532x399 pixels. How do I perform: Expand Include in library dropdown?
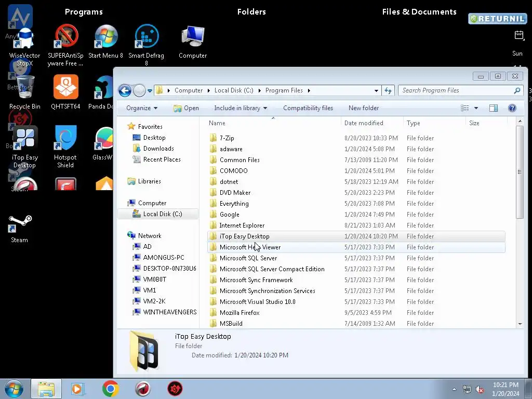tap(241, 108)
